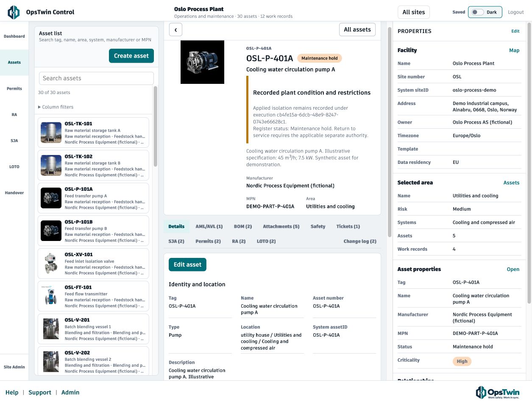Open Site Admin in the sidebar
This screenshot has width=532, height=404.
pos(14,367)
